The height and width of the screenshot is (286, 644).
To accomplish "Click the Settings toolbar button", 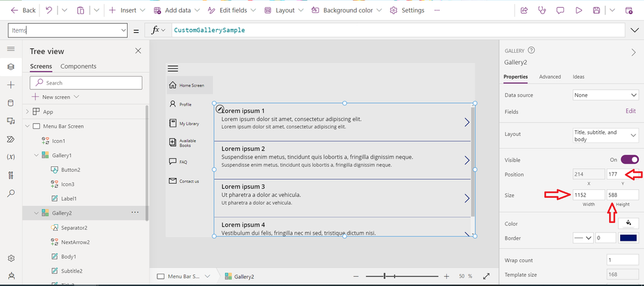I will point(407,10).
